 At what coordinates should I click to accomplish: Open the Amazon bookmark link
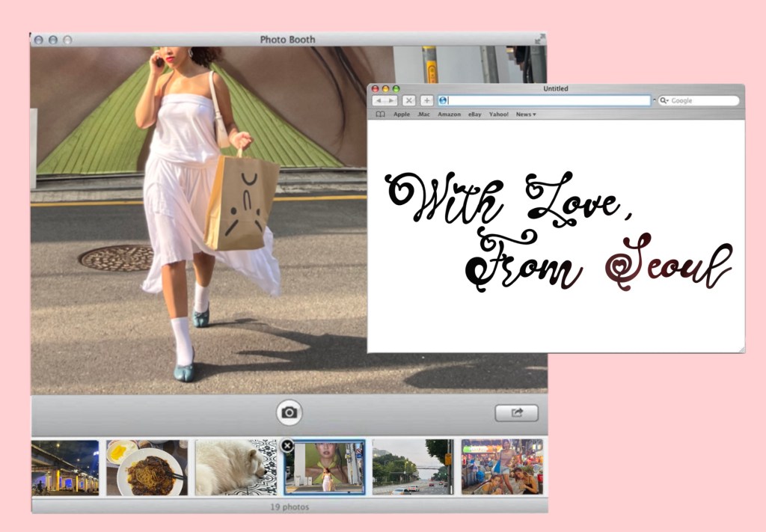449,114
